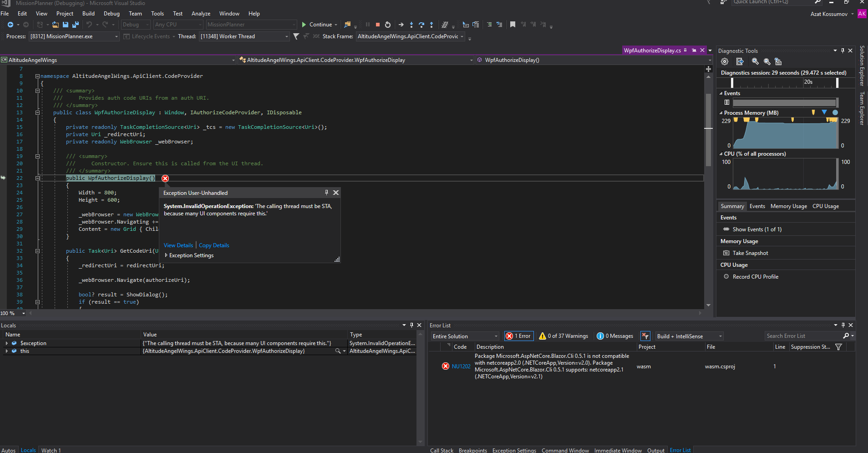Stop debugging with the red square icon

pos(377,25)
